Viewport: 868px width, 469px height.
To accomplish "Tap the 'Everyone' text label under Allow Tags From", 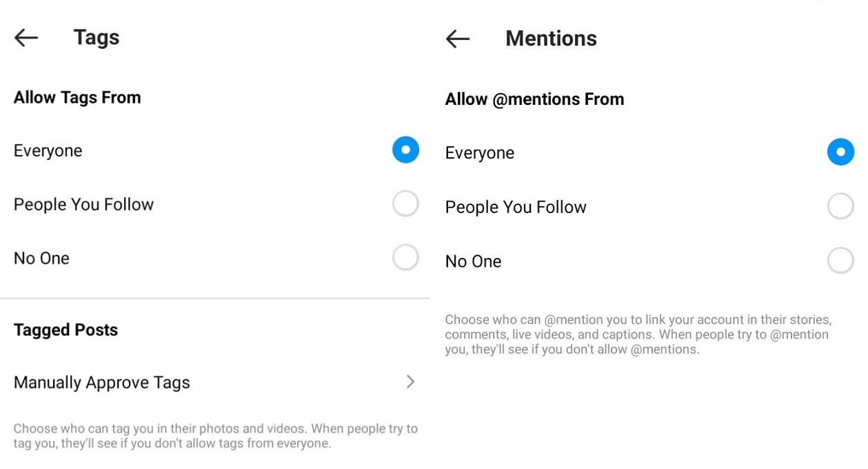I will pyautogui.click(x=48, y=150).
